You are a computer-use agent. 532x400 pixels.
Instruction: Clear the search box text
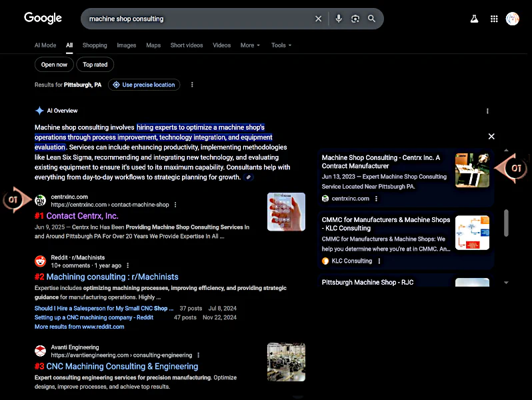pyautogui.click(x=318, y=19)
